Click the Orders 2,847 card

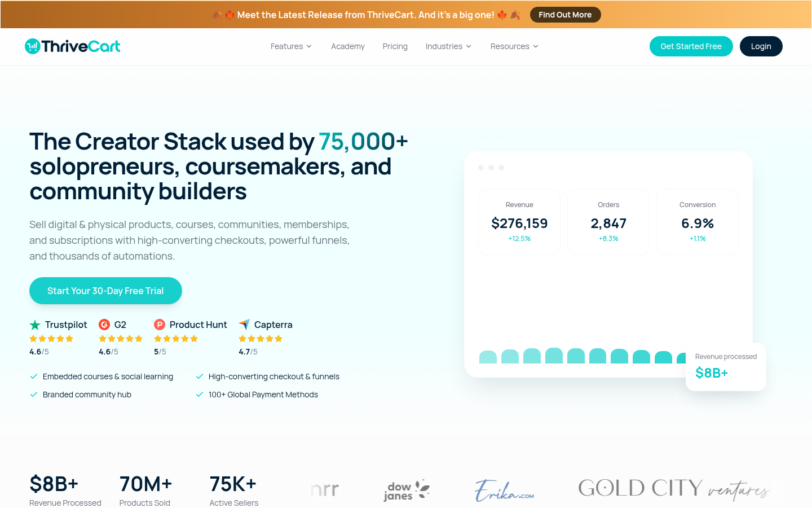coord(608,222)
